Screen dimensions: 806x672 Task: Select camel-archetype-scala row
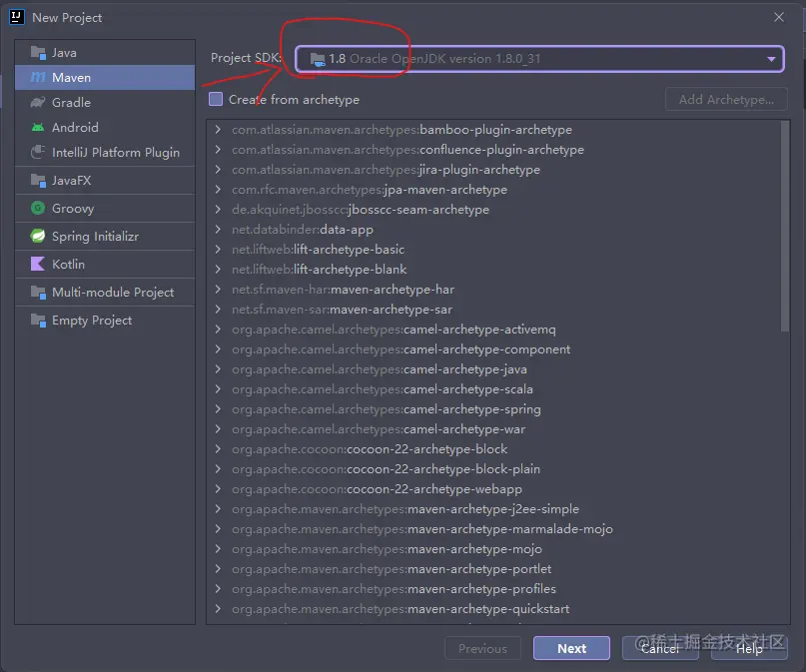(x=493, y=388)
